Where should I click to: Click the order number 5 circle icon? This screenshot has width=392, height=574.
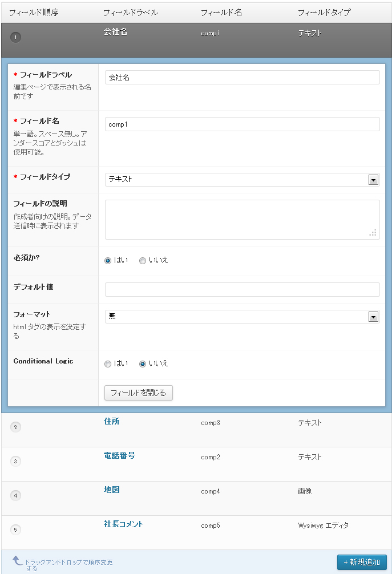(x=15, y=529)
